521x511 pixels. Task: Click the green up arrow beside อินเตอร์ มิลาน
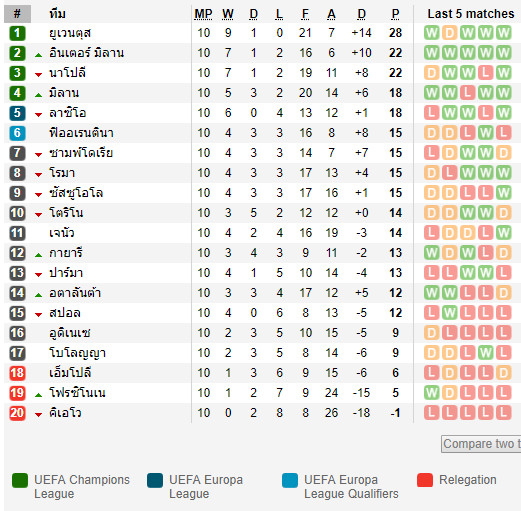pos(39,55)
